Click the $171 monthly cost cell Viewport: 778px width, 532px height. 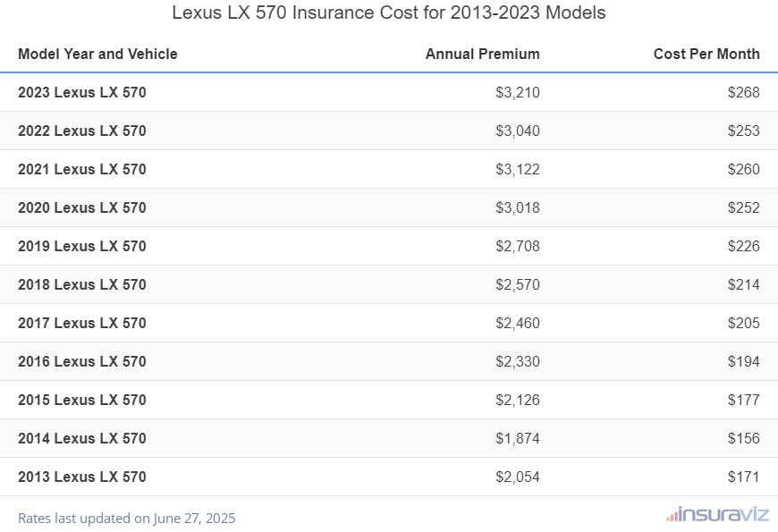744,477
